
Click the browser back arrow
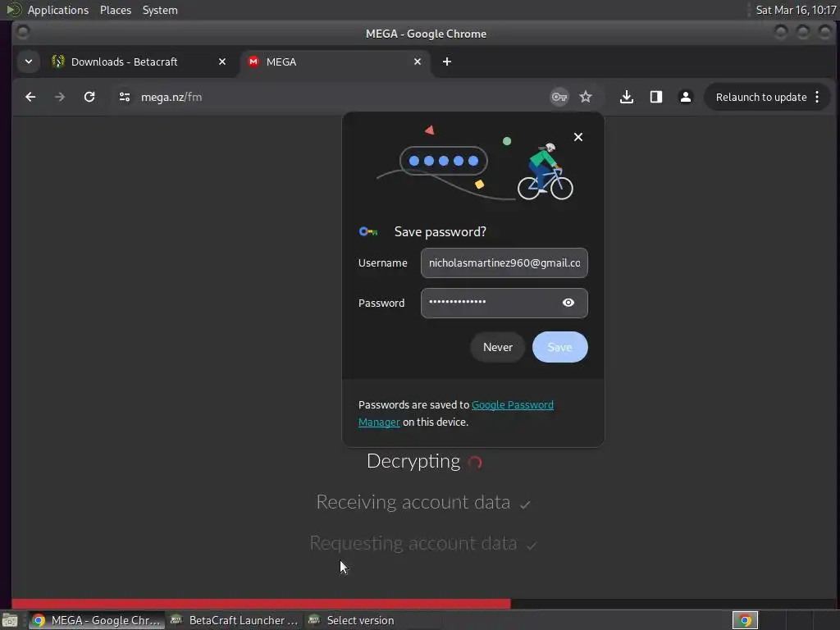click(30, 97)
